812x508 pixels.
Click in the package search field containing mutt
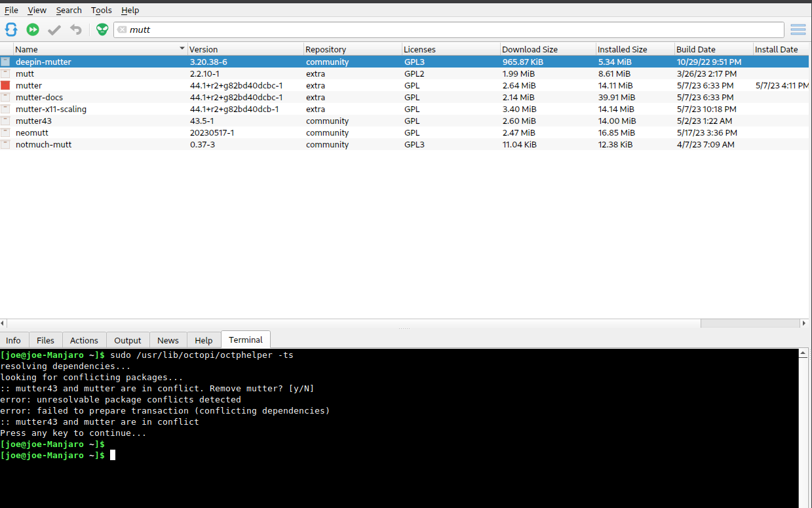[449, 29]
